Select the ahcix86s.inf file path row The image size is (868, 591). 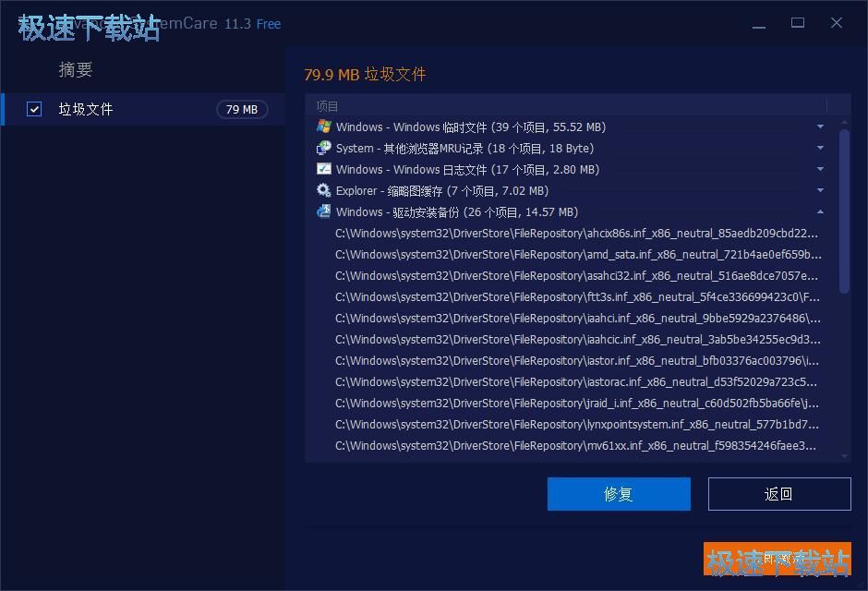(575, 233)
